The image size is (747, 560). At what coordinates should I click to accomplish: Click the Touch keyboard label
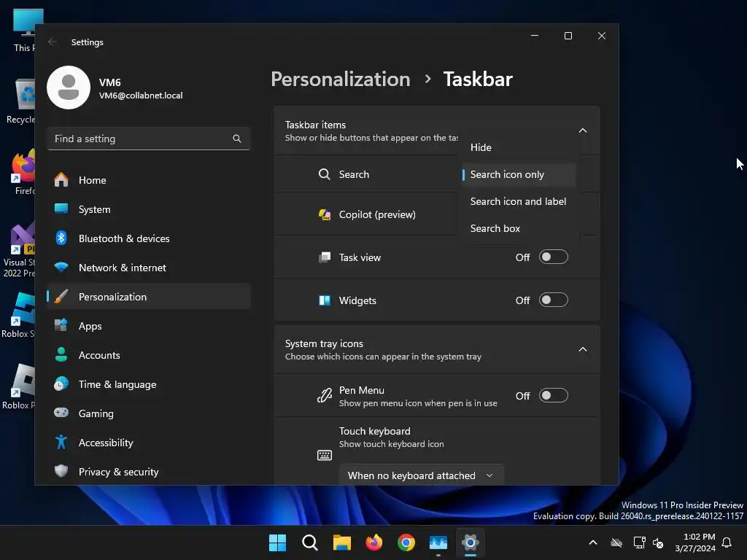coord(375,431)
